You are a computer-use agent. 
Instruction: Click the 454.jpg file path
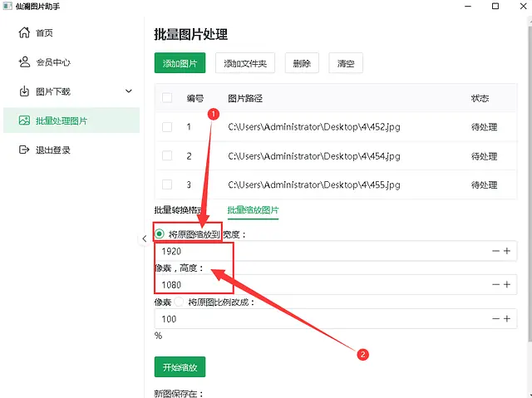click(314, 156)
